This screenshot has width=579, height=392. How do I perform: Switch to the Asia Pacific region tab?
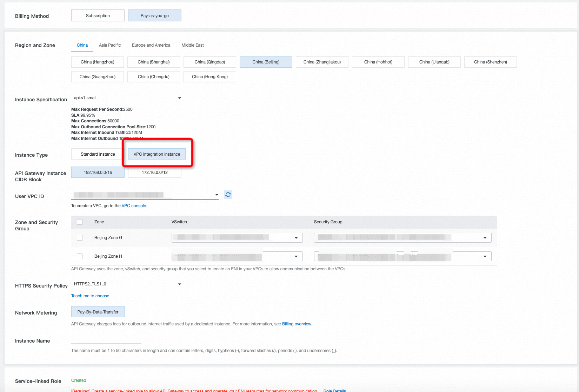click(x=110, y=45)
